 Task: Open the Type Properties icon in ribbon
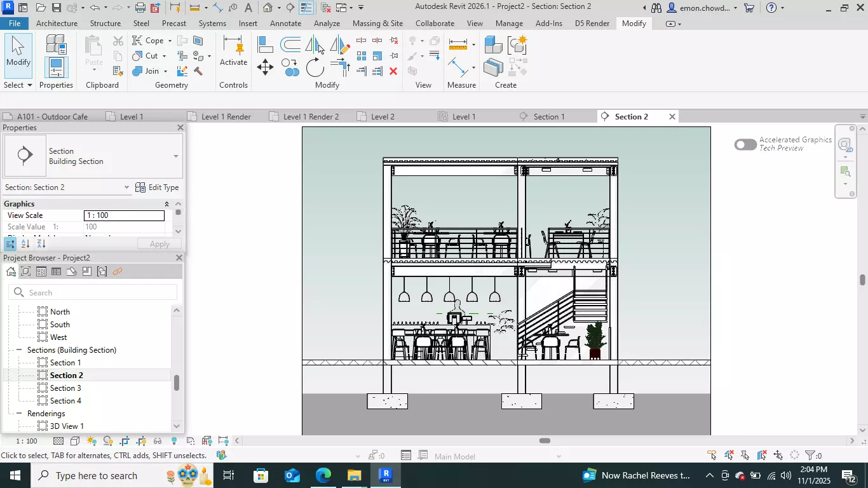[x=56, y=44]
